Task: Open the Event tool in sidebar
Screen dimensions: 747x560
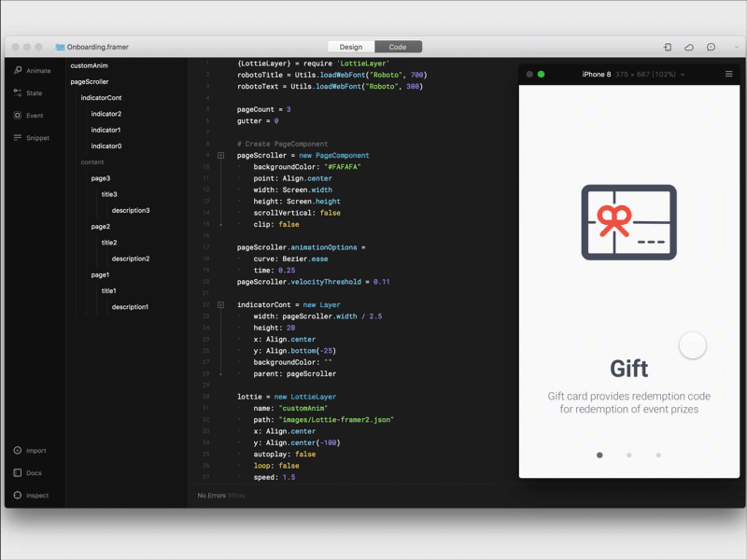Action: tap(28, 115)
